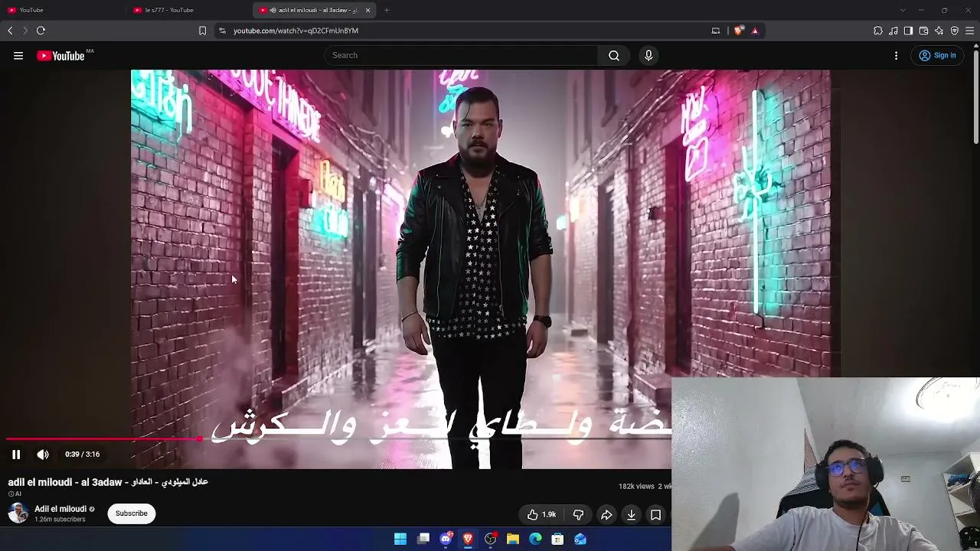Reload the YouTube page

(x=41, y=31)
